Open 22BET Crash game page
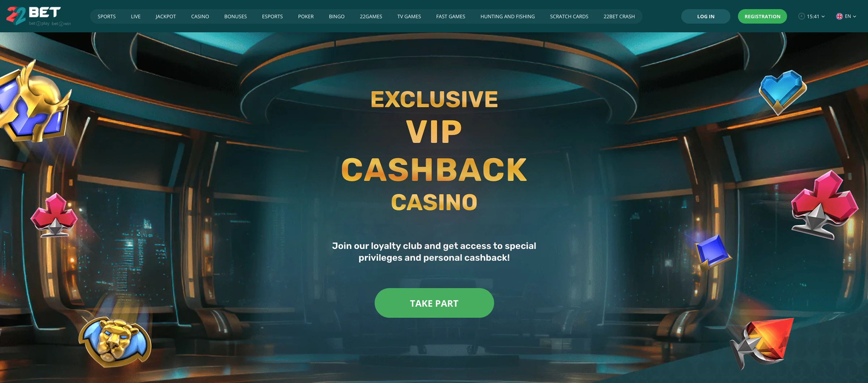This screenshot has height=383, width=868. click(x=619, y=16)
